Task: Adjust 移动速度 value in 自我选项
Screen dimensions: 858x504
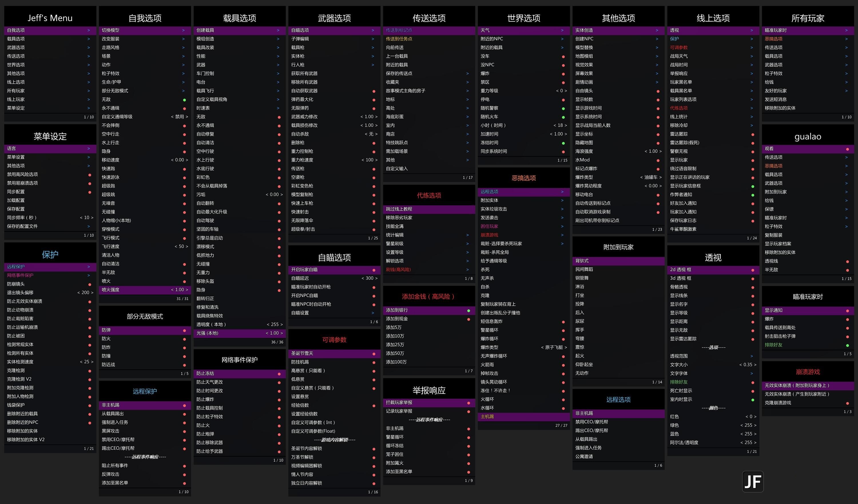Action: [x=179, y=160]
